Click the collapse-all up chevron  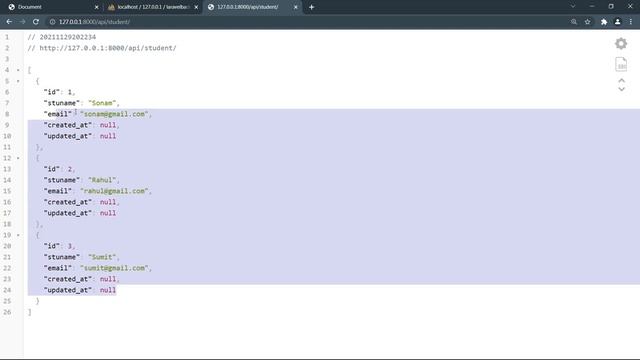click(x=622, y=80)
